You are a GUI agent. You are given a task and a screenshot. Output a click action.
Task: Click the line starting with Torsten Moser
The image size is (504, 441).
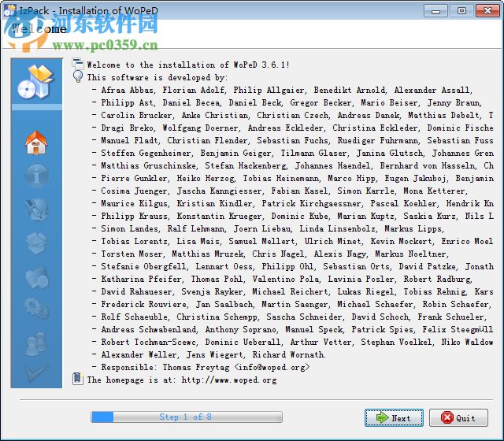(x=270, y=254)
